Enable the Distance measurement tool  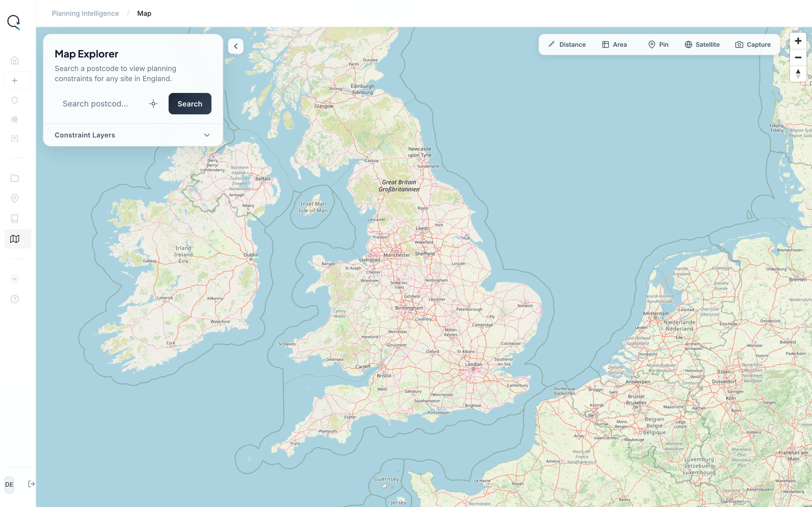566,44
